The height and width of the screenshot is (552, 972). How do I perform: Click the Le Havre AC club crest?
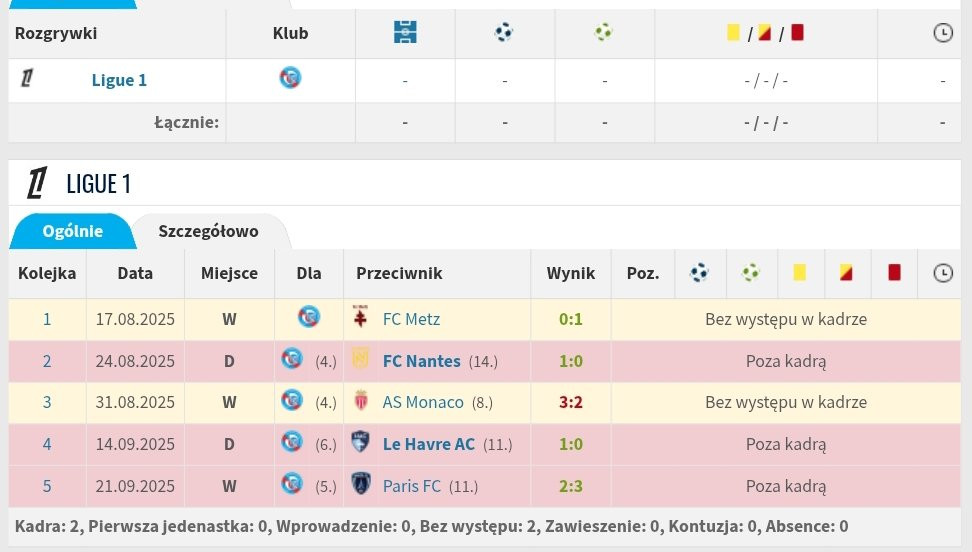361,443
